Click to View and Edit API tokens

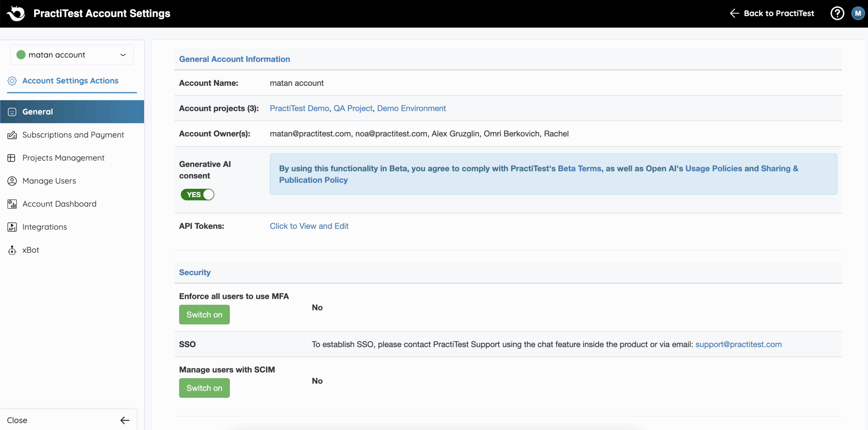pyautogui.click(x=309, y=226)
